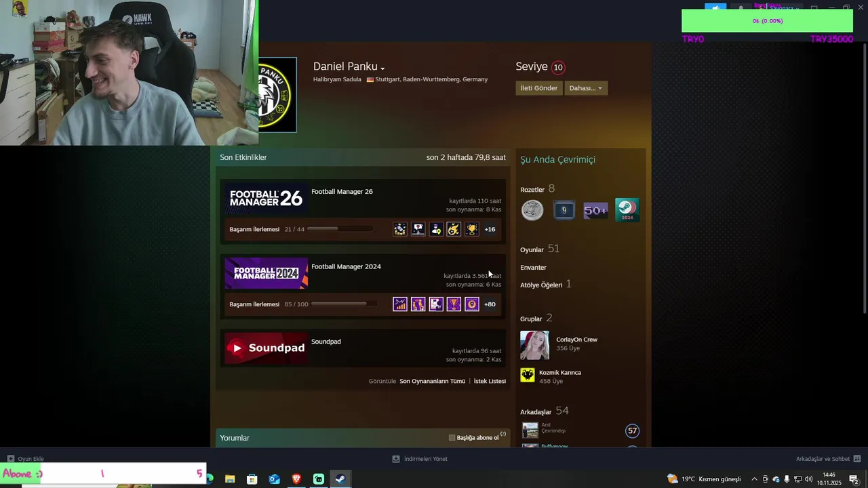Image resolution: width=868 pixels, height=488 pixels.
Task: Select the silver coin badge
Action: tap(532, 210)
